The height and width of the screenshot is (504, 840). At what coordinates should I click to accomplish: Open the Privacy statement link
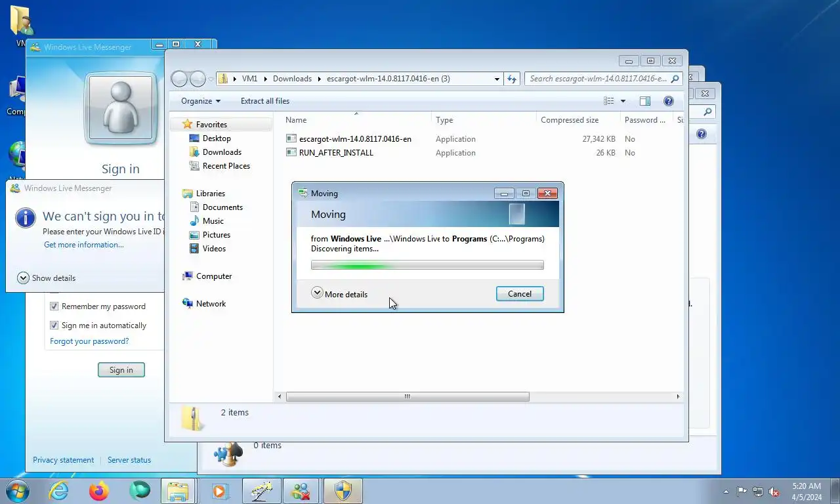click(x=63, y=460)
